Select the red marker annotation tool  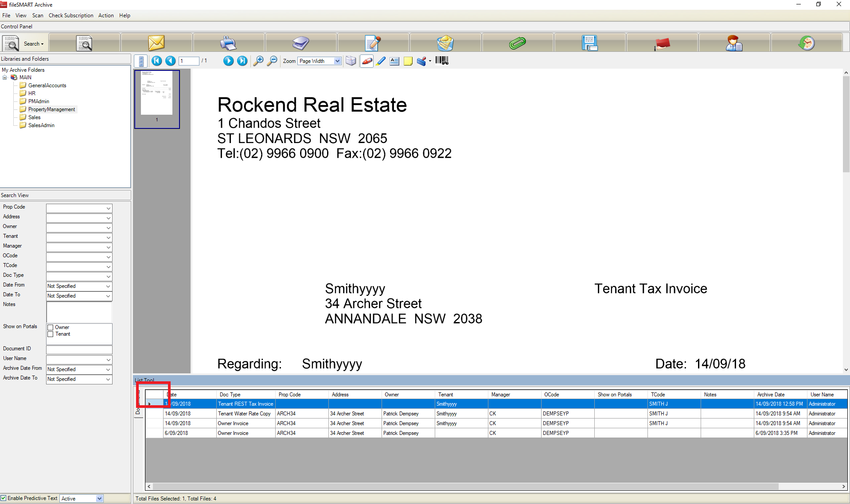point(367,61)
